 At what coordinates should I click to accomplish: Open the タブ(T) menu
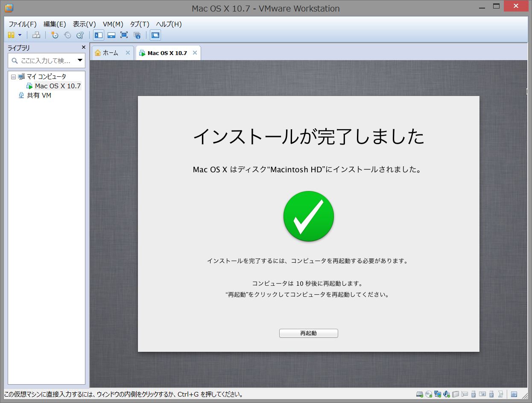[140, 24]
